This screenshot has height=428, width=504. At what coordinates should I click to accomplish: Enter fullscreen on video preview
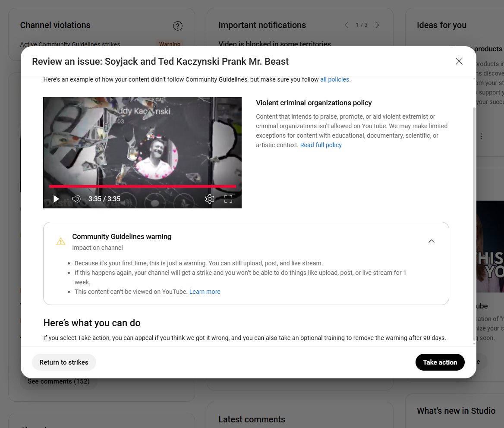coord(228,199)
